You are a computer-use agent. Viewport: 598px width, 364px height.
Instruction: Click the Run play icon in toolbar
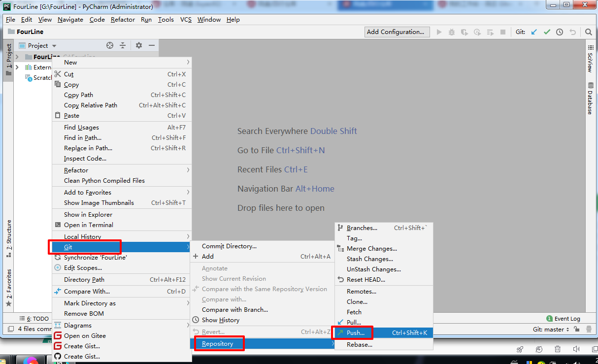pyautogui.click(x=439, y=32)
